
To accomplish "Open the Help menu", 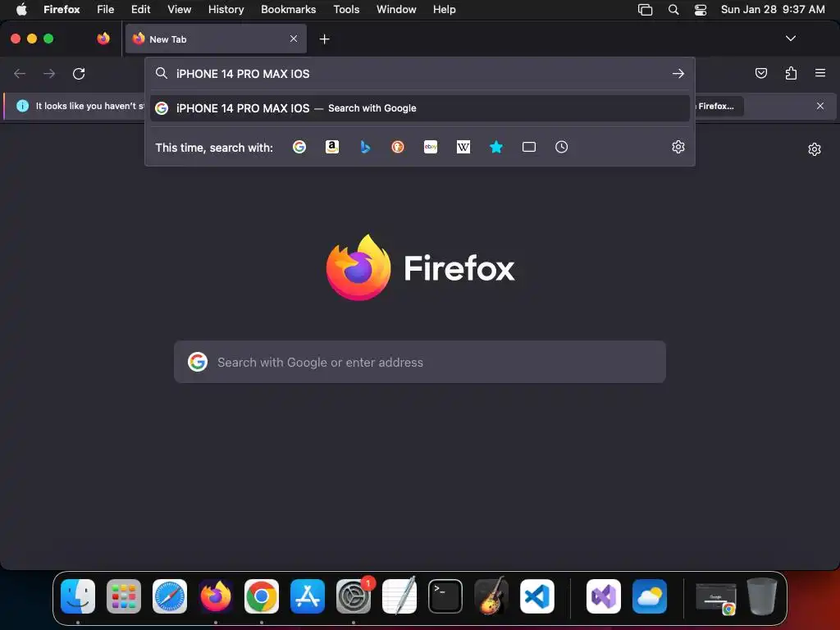I will tap(445, 9).
